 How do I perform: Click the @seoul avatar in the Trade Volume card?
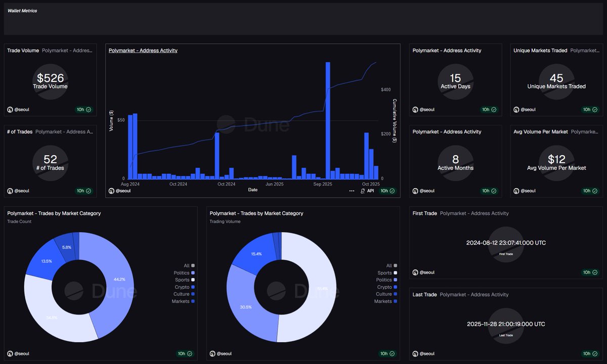10,109
